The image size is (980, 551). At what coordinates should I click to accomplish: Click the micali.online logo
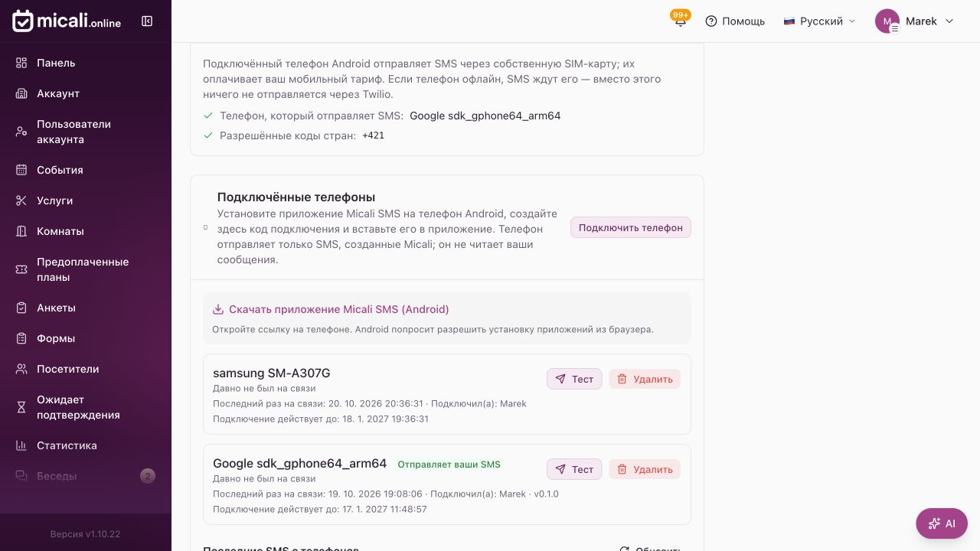tap(67, 21)
